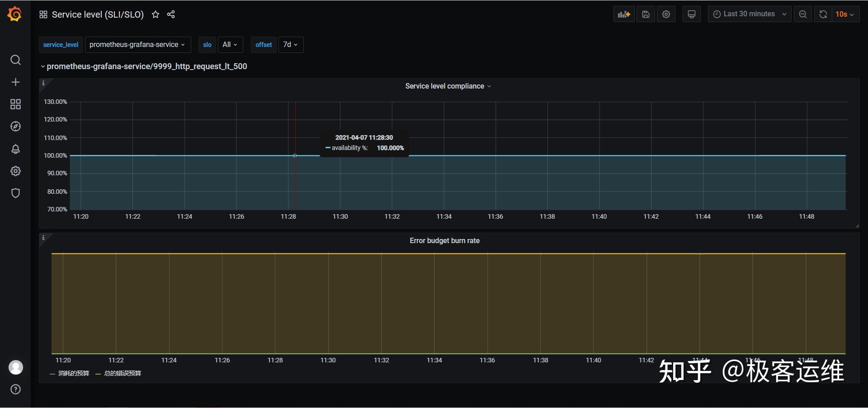Image resolution: width=868 pixels, height=408 pixels.
Task: Toggle the green series legend entry
Action: point(73,373)
